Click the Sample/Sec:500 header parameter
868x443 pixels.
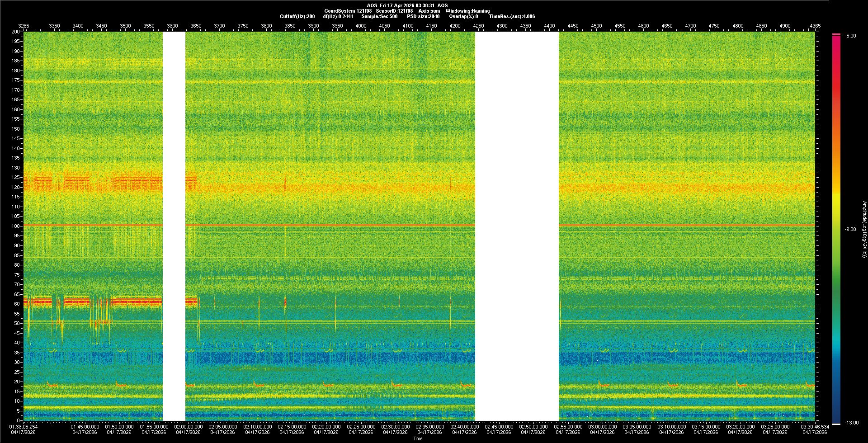pos(379,16)
